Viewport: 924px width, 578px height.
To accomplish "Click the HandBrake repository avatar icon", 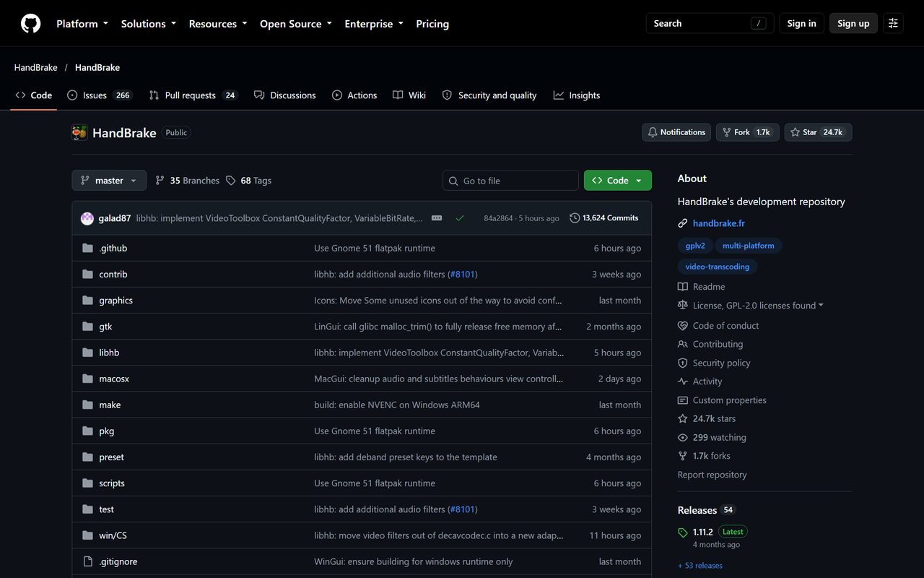I will 79,133.
